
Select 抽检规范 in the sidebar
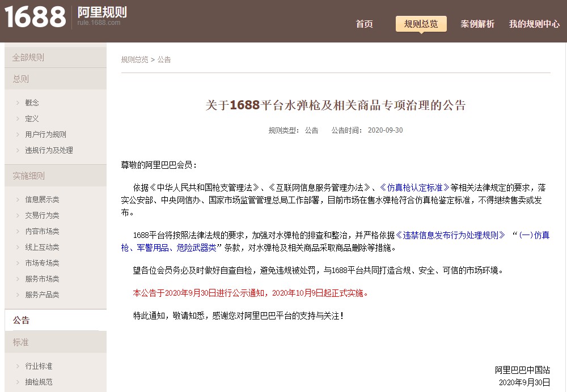coord(39,382)
